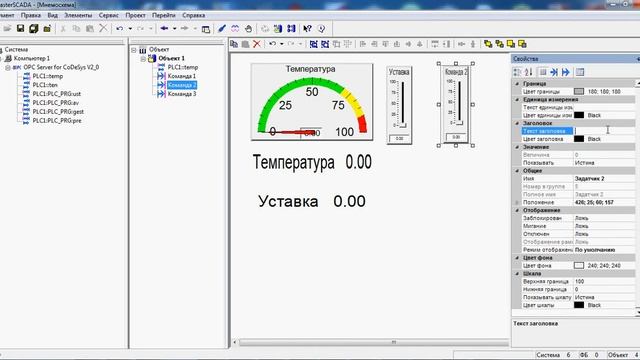Click the Цвет шкалы black swatch
The height and width of the screenshot is (360, 640).
[x=579, y=305]
